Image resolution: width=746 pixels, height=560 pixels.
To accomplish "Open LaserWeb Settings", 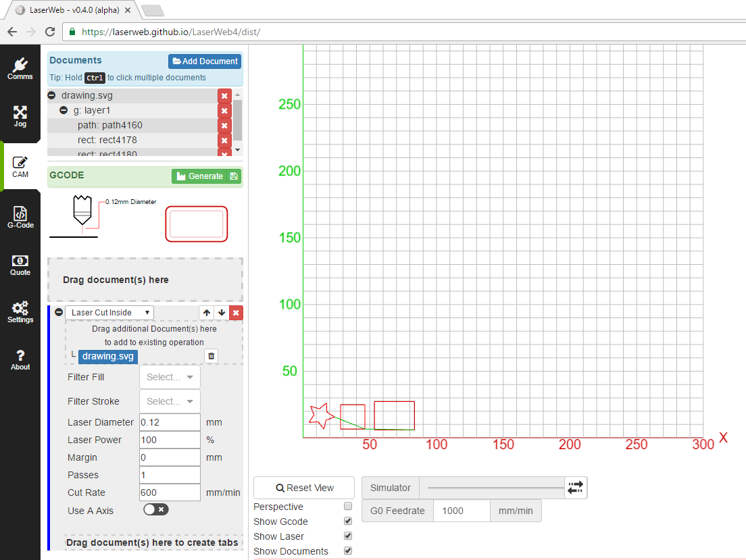I will coord(20,311).
